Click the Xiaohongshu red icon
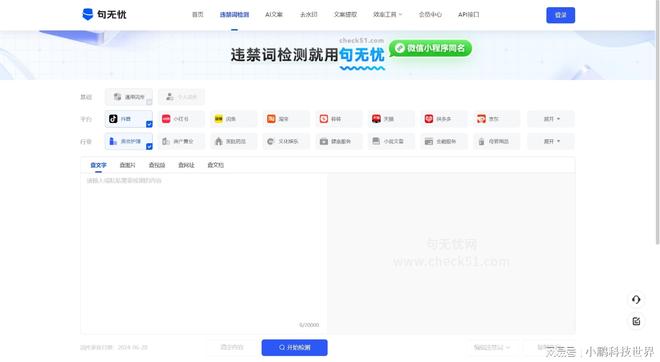 [x=166, y=119]
